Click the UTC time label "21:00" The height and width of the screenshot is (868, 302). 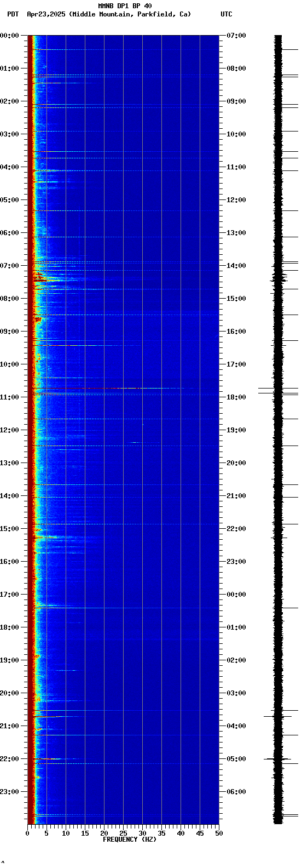236,496
